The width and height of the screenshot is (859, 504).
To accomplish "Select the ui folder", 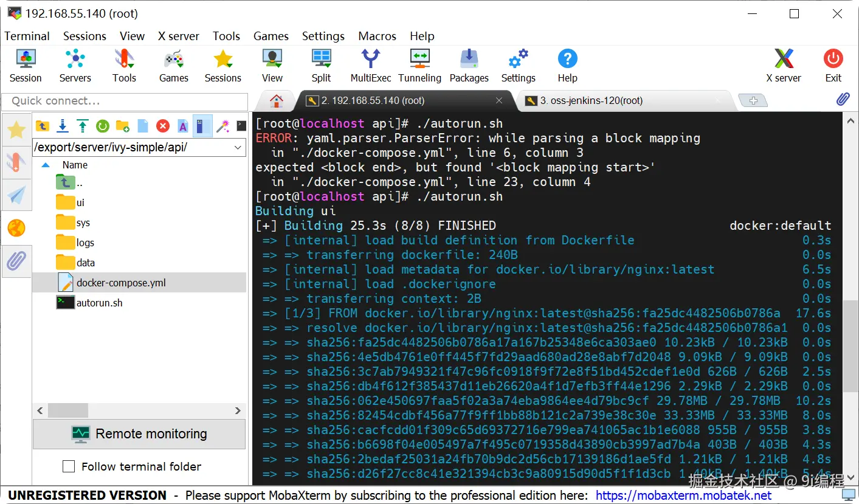I will click(x=139, y=202).
